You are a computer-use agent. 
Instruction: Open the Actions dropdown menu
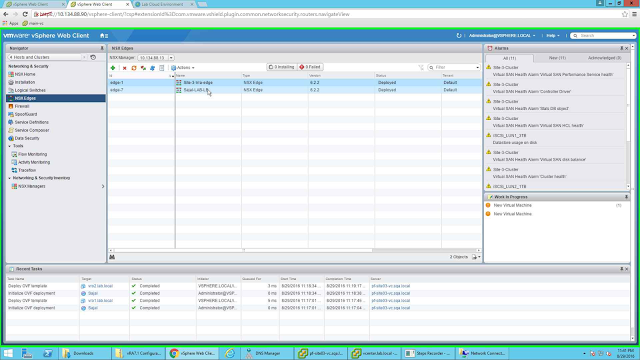pyautogui.click(x=183, y=68)
